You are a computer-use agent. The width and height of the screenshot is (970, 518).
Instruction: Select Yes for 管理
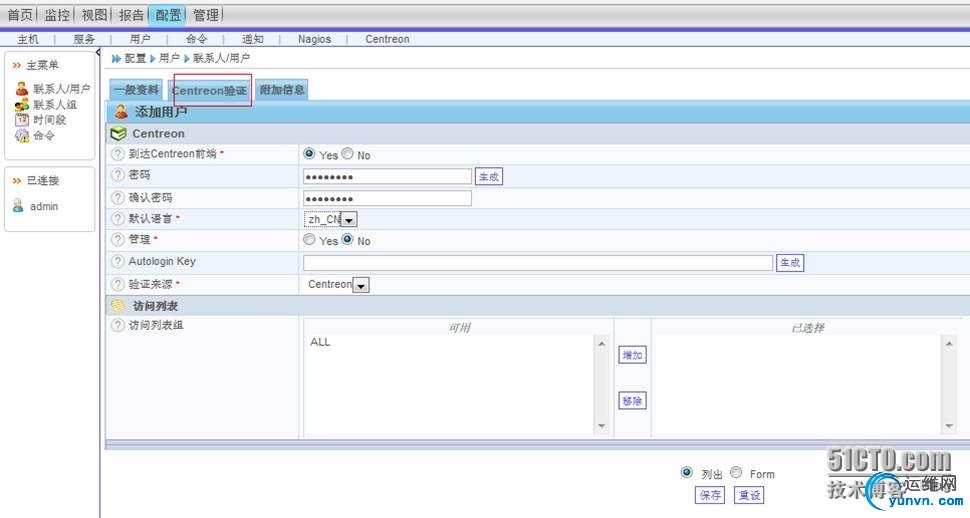coord(309,239)
